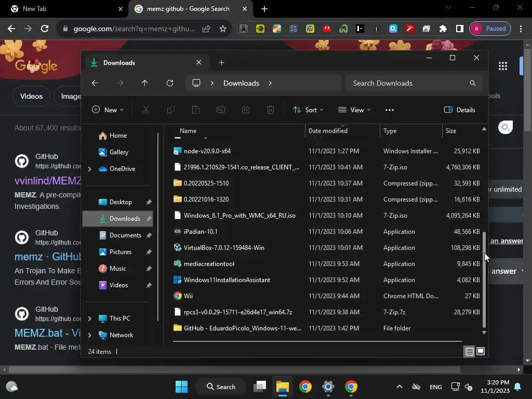Open the notification bell in the tray
This screenshot has height=399, width=532.
click(518, 387)
